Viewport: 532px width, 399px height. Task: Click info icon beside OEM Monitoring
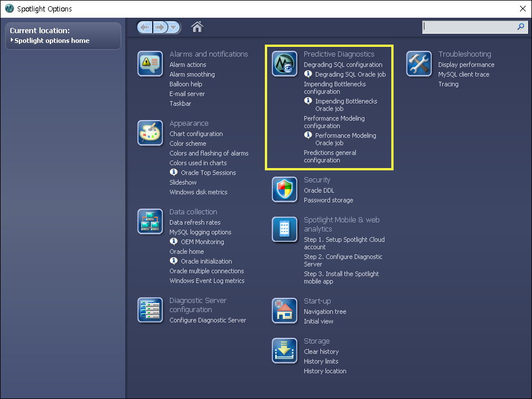click(x=173, y=241)
